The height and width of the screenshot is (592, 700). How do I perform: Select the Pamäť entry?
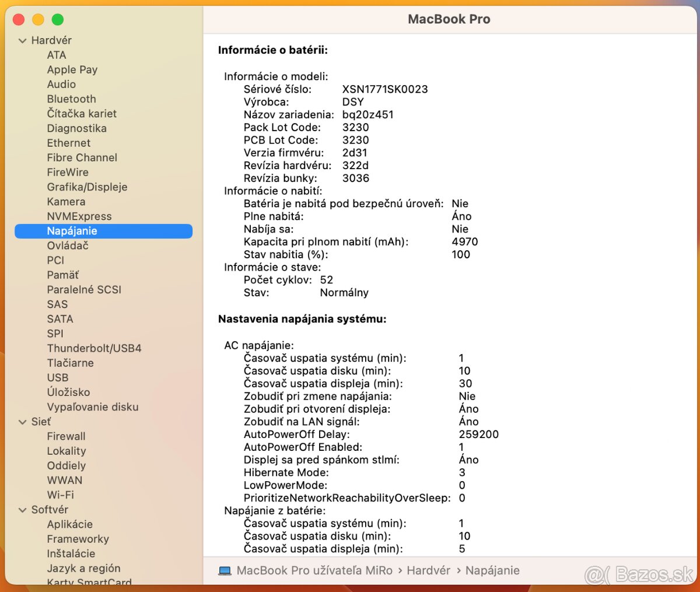[62, 275]
